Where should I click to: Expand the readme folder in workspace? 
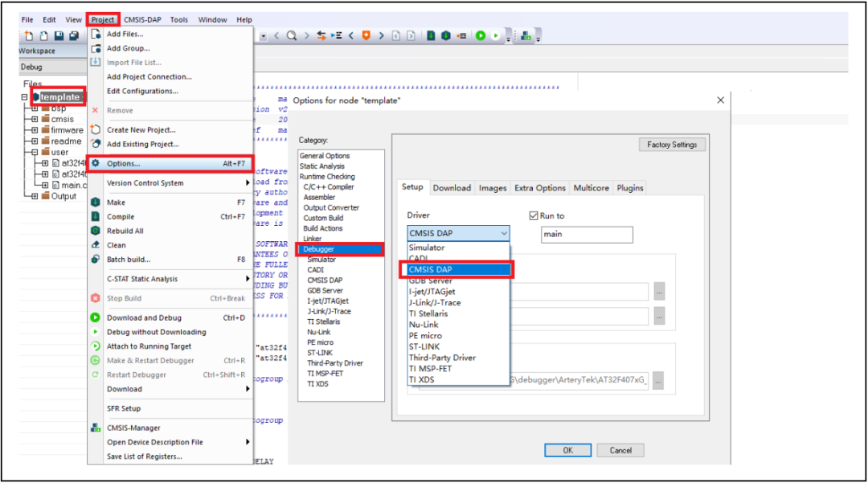click(x=35, y=141)
